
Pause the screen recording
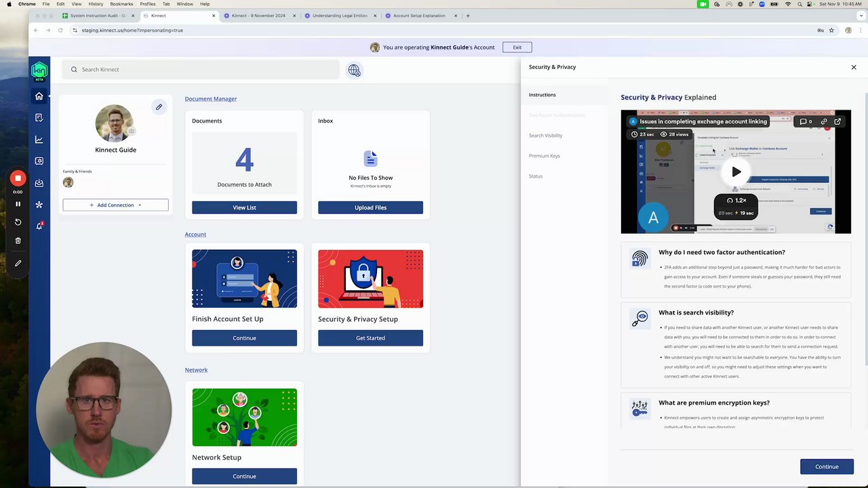(18, 204)
